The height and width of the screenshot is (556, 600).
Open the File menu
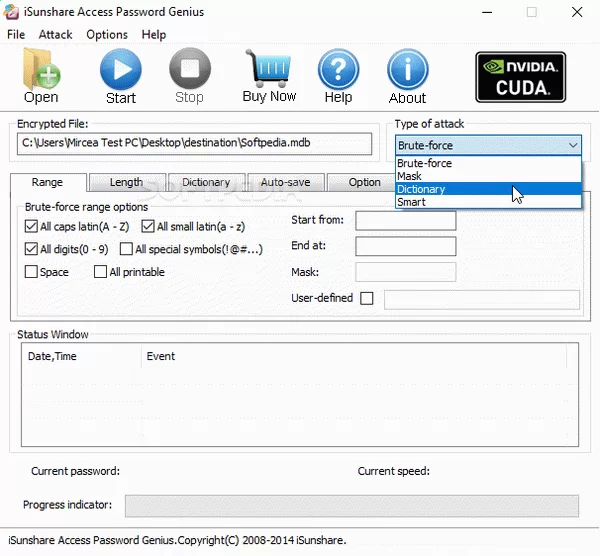(x=16, y=34)
